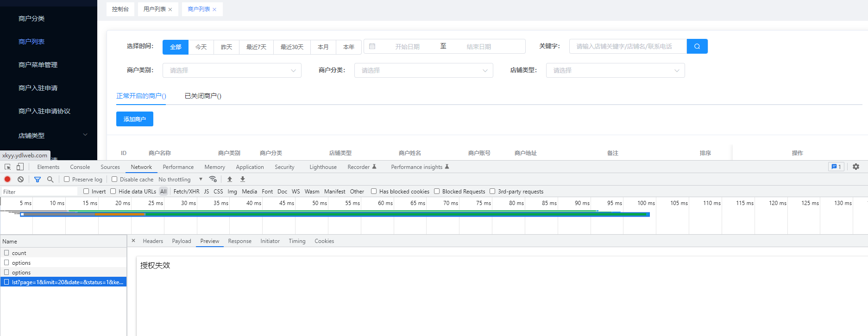
Task: Toggle the network filter funnel icon
Action: coord(38,179)
